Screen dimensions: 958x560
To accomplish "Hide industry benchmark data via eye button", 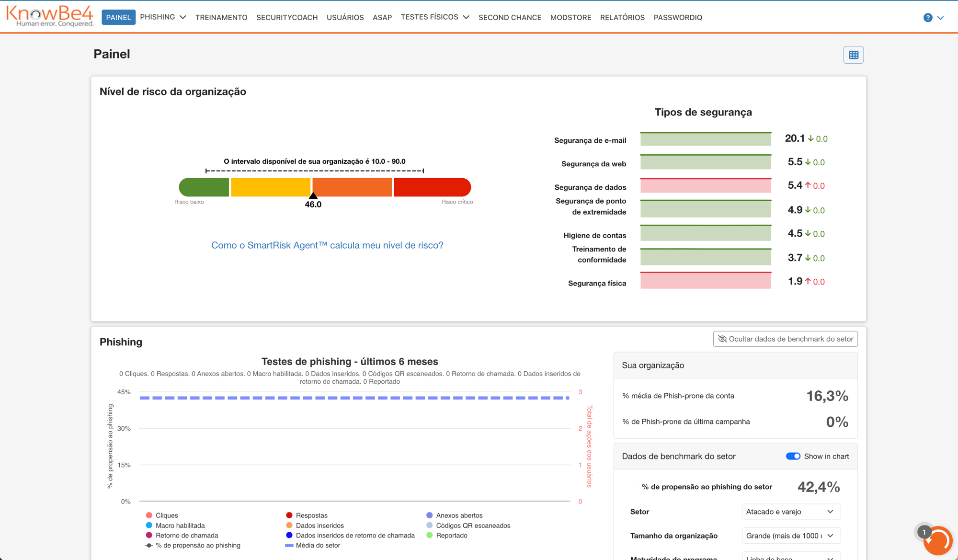I will (785, 339).
